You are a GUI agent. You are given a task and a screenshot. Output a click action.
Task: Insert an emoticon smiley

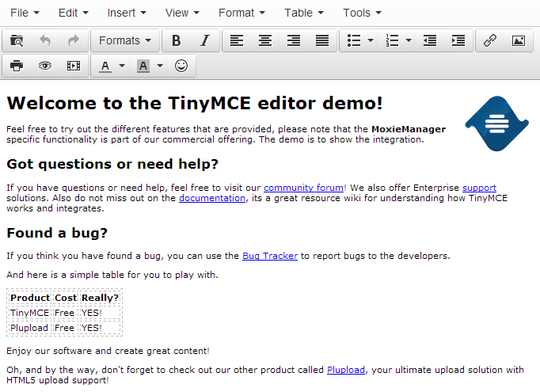click(x=181, y=66)
